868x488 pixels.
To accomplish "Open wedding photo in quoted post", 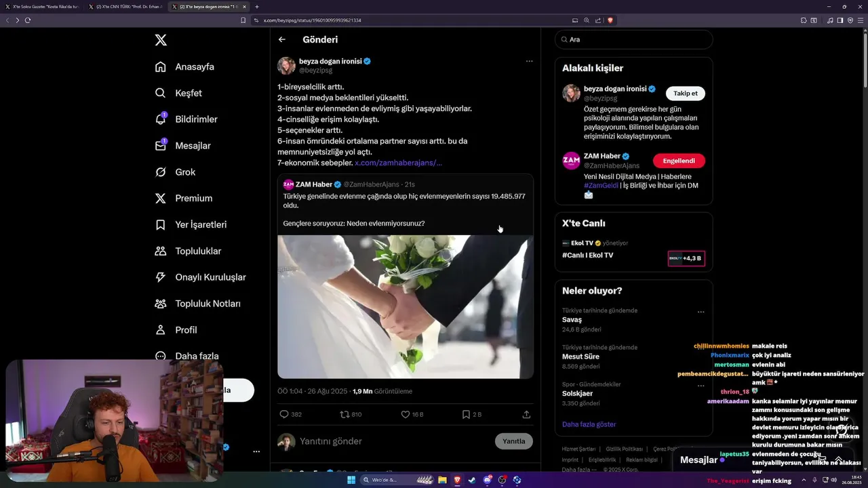I will [405, 306].
